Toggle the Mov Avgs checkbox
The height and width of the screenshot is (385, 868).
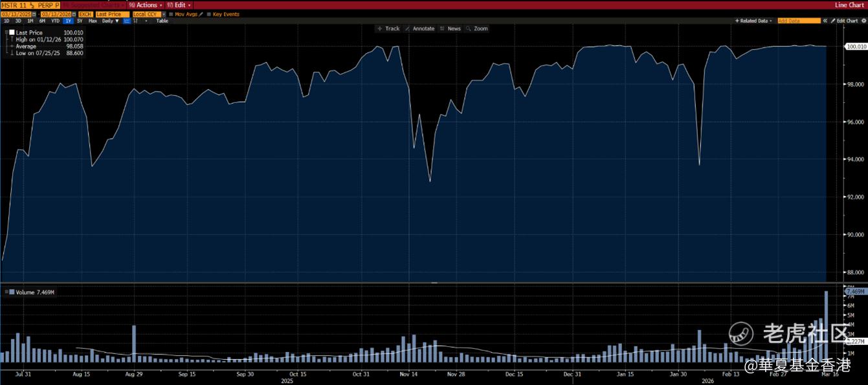tap(171, 14)
